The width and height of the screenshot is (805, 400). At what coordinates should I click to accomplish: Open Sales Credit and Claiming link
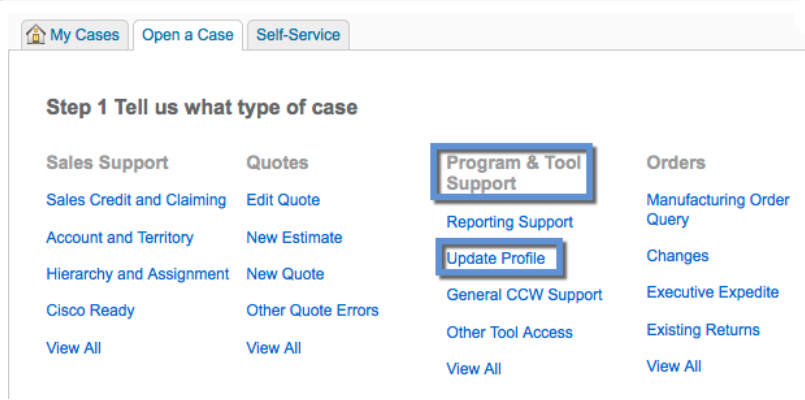(136, 200)
